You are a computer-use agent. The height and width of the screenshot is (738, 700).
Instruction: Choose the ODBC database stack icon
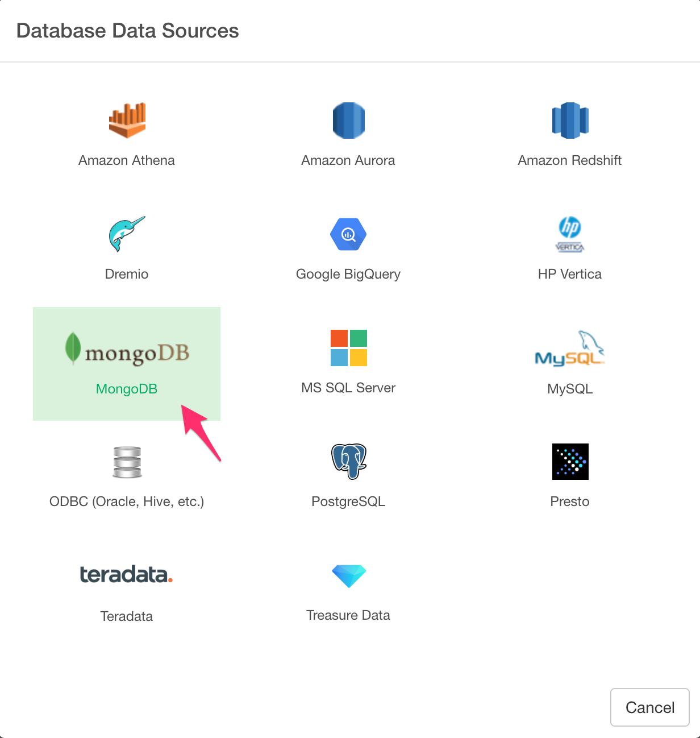click(x=127, y=462)
